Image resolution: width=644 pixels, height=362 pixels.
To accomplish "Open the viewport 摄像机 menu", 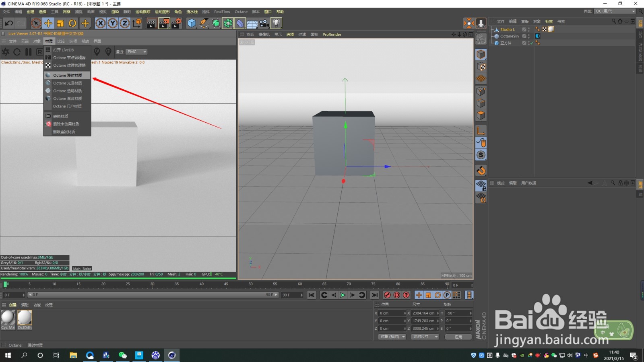I will coord(264,35).
